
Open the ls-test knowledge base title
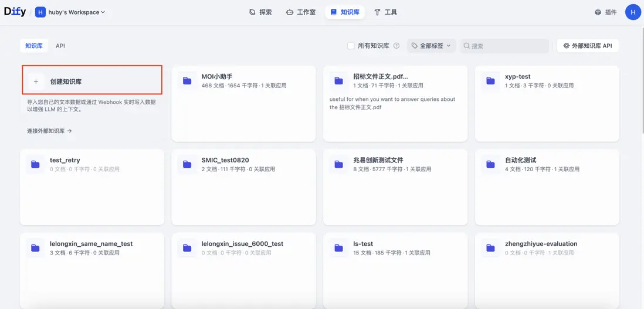tap(363, 244)
